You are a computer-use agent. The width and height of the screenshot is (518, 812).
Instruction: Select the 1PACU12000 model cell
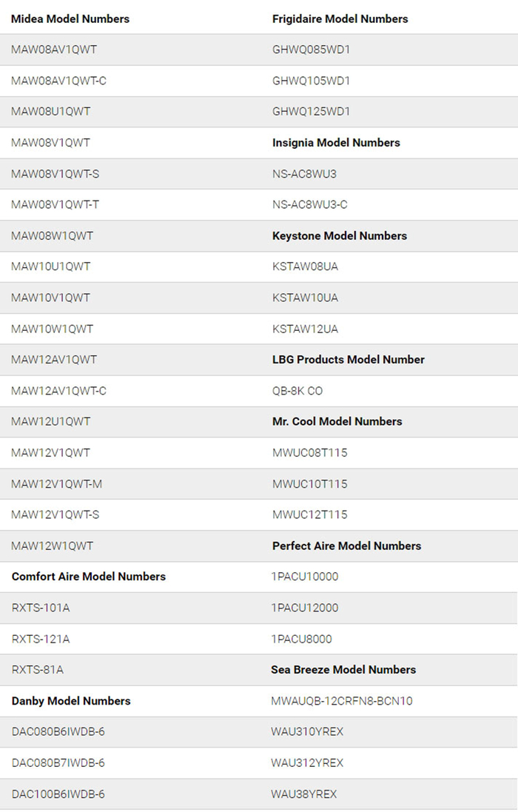point(305,608)
